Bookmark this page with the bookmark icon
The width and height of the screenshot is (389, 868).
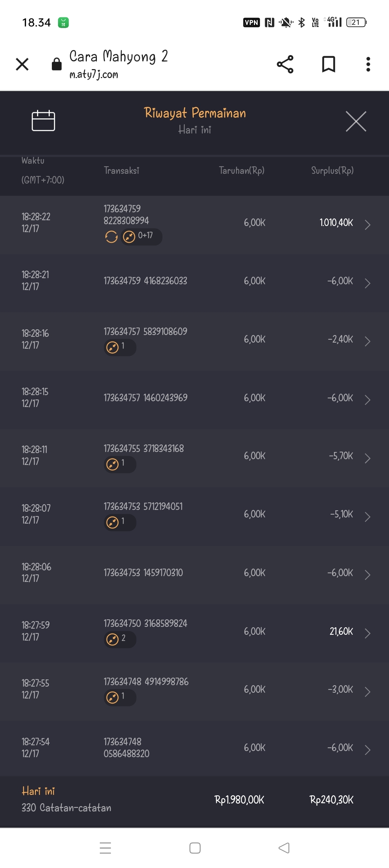[328, 64]
